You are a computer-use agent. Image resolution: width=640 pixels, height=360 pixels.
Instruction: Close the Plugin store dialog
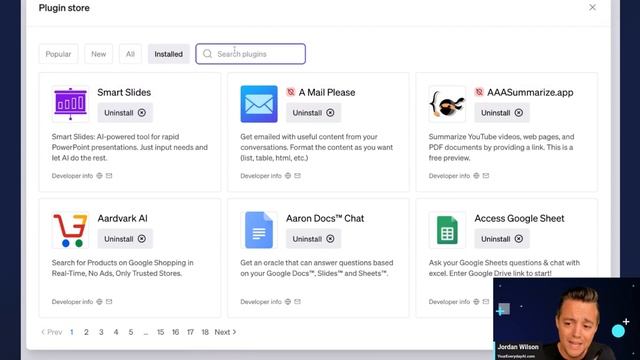(x=592, y=7)
